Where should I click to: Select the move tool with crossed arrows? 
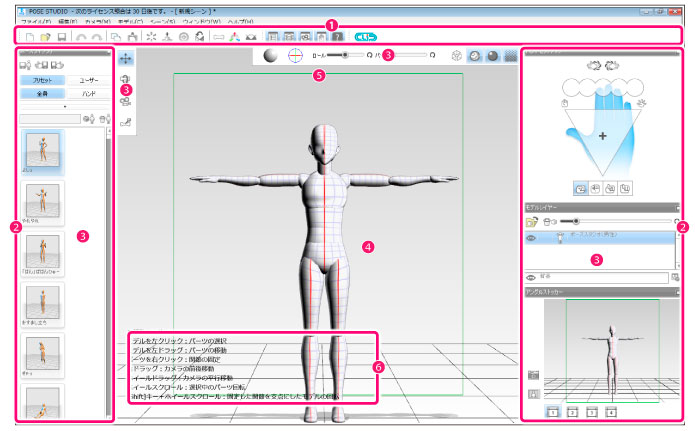pos(126,58)
